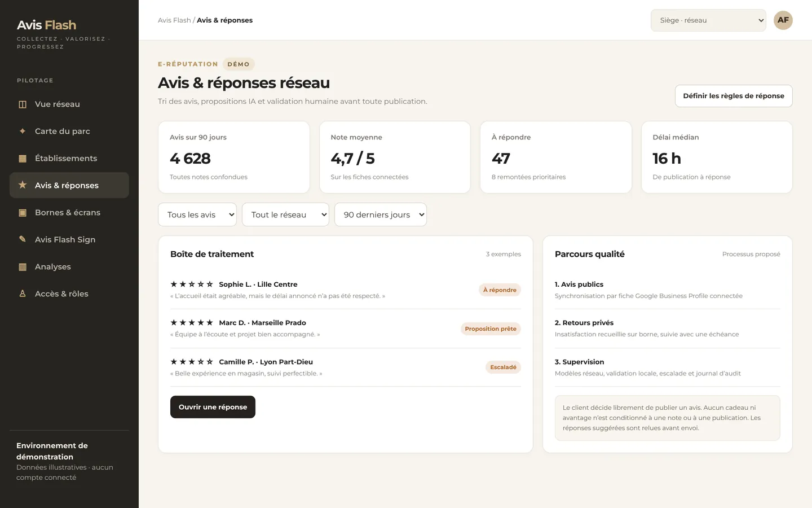Screen dimensions: 812x508
Task: Follow the Avis Flash breadcrumb link
Action: [x=174, y=20]
